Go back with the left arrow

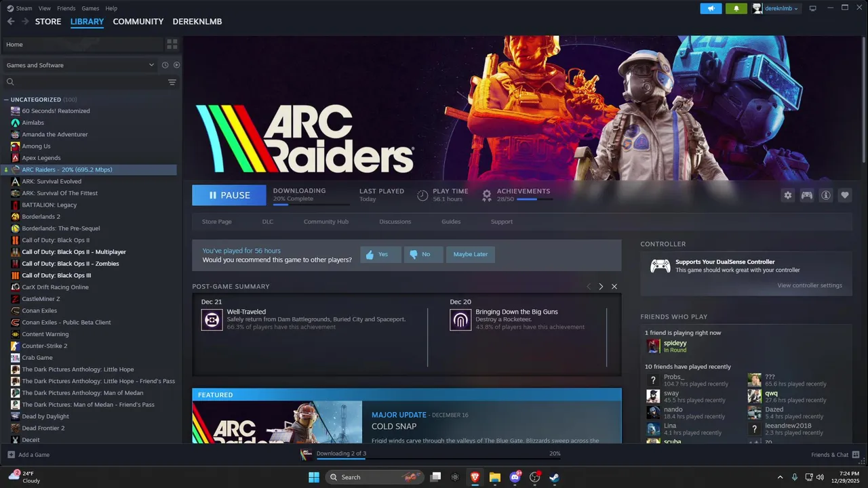(x=11, y=22)
